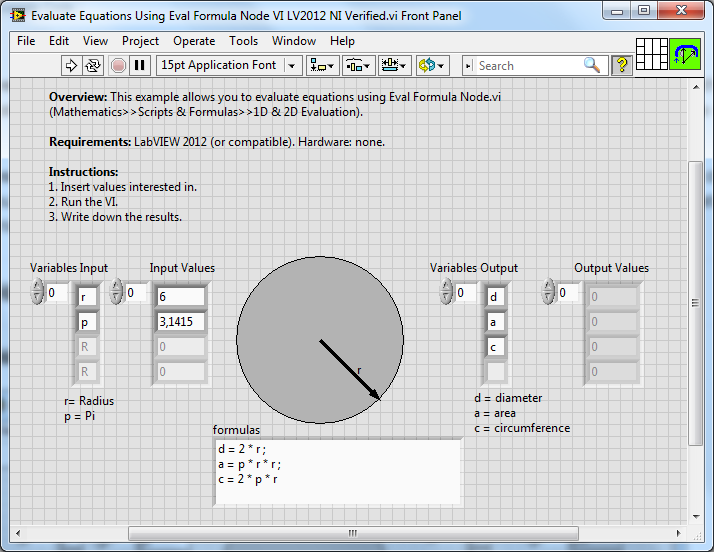The image size is (714, 552).
Task: Click the 'a' variable output cell
Action: tap(495, 322)
